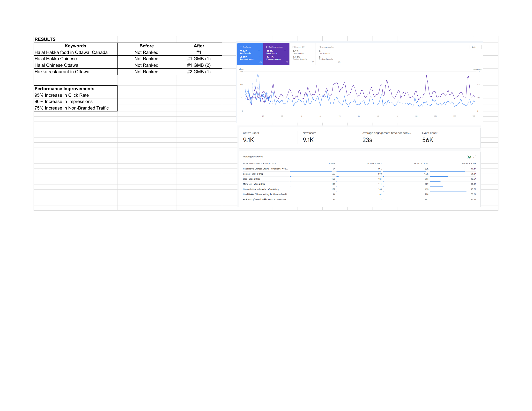
Task: Click the 55.2% bounce rate value
Action: point(473,194)
